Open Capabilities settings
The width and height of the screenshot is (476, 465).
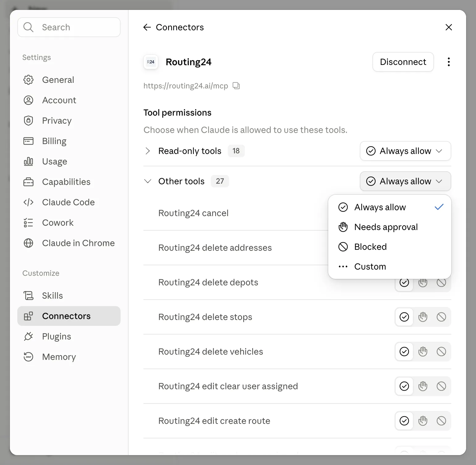69,182
